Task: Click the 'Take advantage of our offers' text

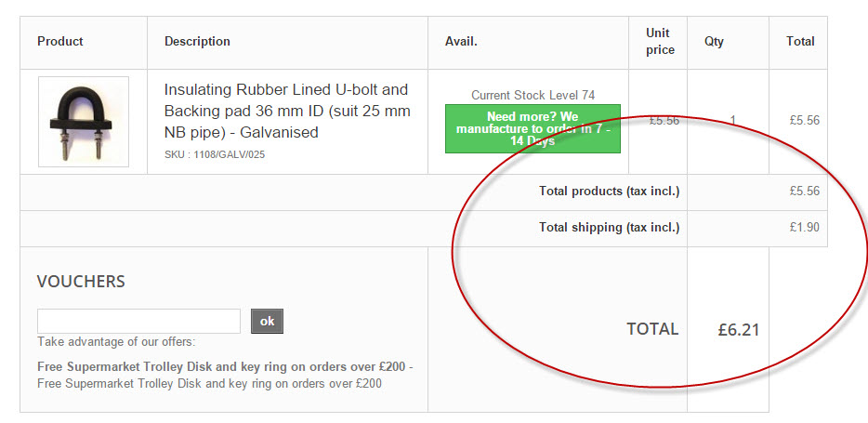Action: (x=116, y=342)
